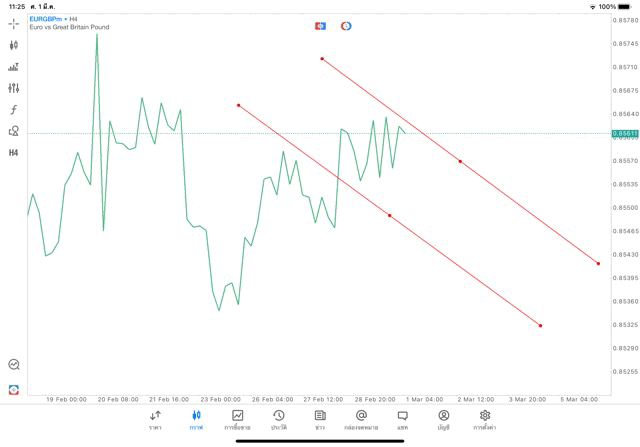Open the drawing objects shapes tool

tap(14, 131)
